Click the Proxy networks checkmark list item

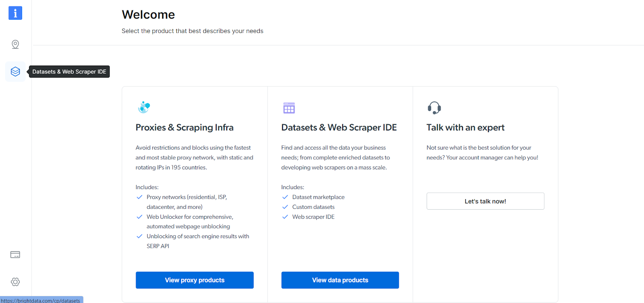pyautogui.click(x=186, y=197)
